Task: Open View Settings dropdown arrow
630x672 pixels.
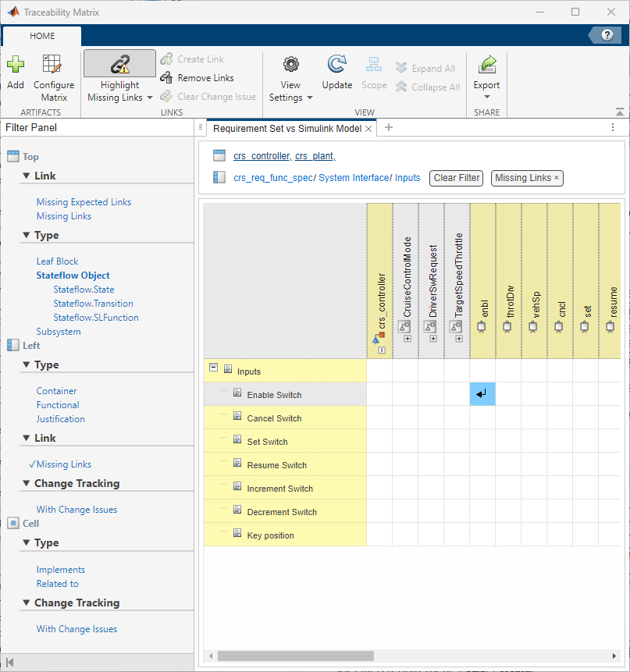Action: tap(310, 98)
